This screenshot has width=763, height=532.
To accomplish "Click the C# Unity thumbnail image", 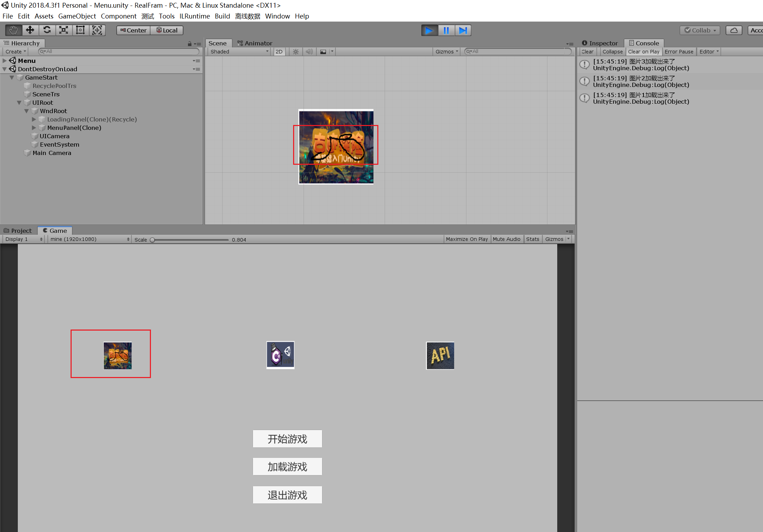I will [281, 355].
